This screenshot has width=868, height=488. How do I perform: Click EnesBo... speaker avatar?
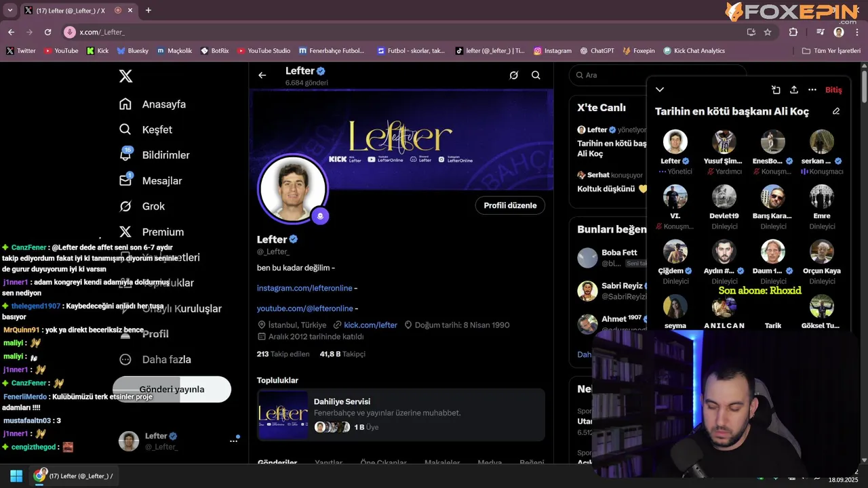tap(773, 142)
